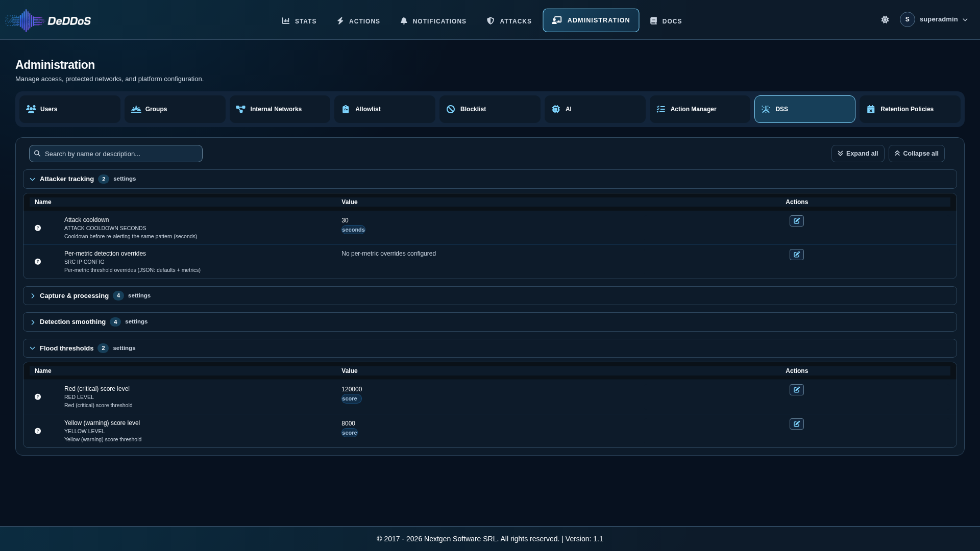Screen dimensions: 980x551
Task: Open the Notifications menu
Action: point(433,21)
